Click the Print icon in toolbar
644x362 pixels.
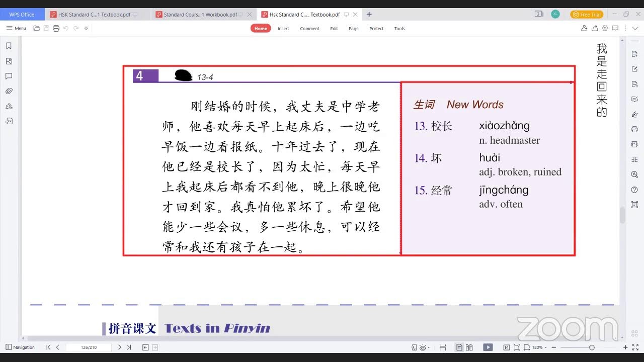click(56, 28)
